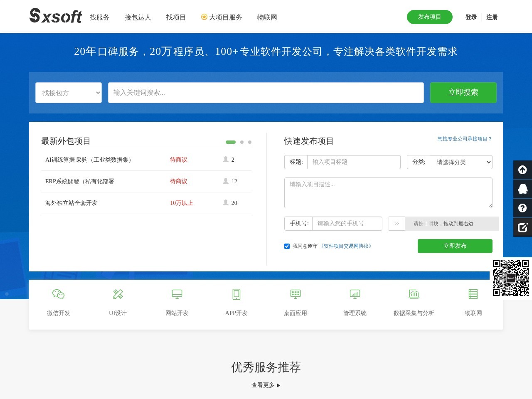Click the UI设计 category label
The height and width of the screenshot is (399, 532).
click(118, 313)
